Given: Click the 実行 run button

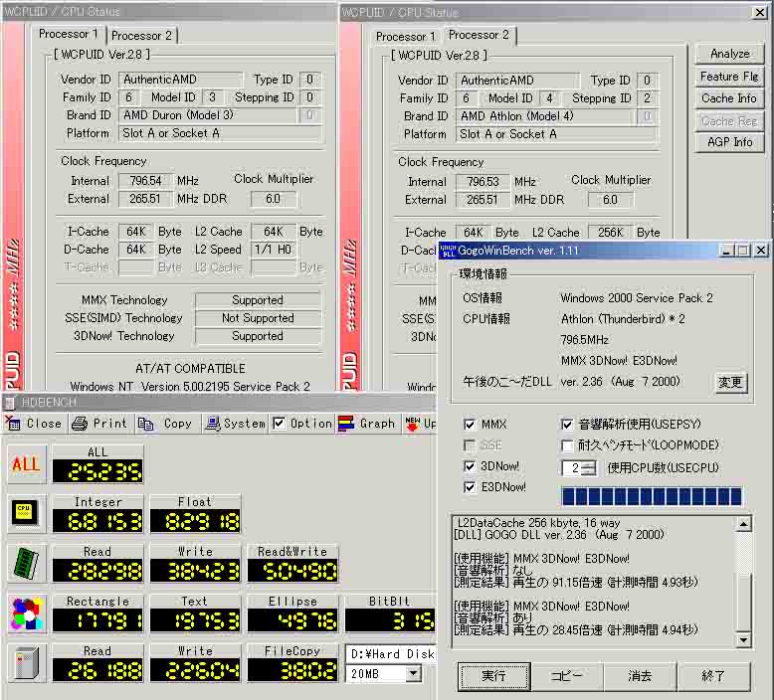Looking at the screenshot, I should point(493,676).
